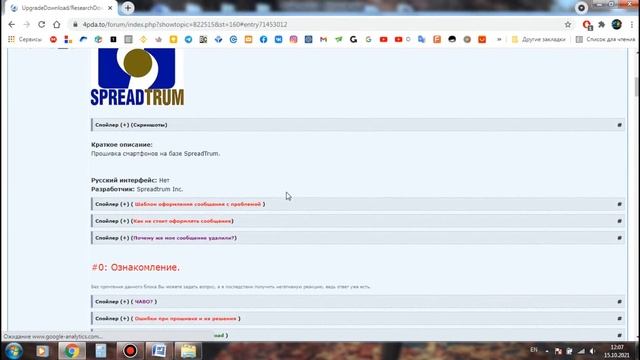This screenshot has height=360, width=640.
Task: Open the file explorer taskbar folder
Action: 188,351
